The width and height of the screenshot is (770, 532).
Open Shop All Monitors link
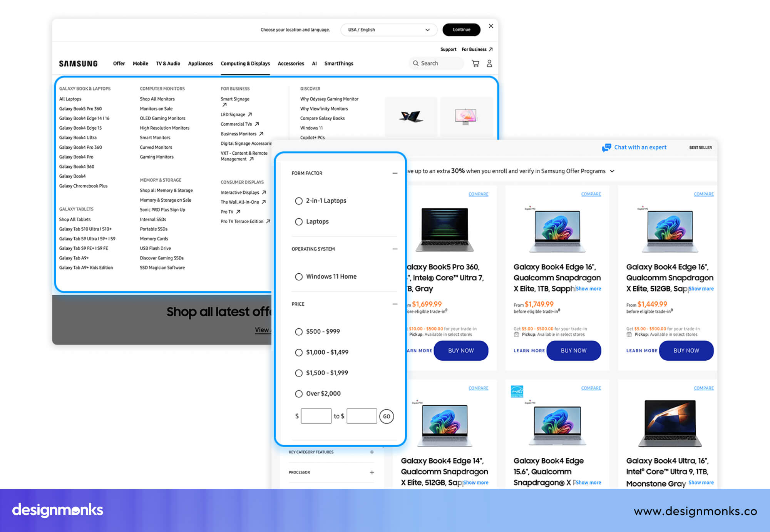click(157, 99)
